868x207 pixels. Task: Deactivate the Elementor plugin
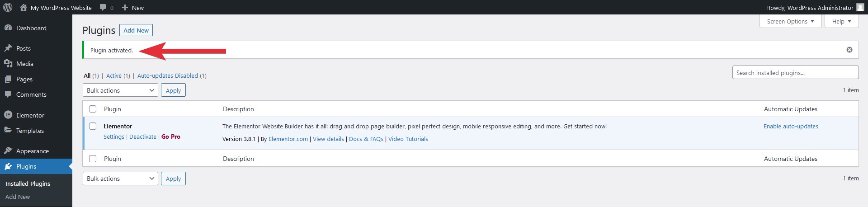click(143, 136)
